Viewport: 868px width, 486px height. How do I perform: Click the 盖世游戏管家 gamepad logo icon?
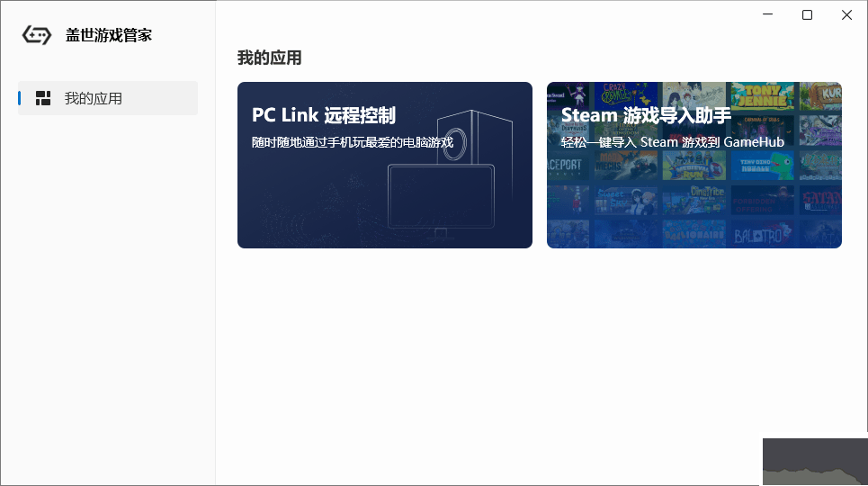pyautogui.click(x=37, y=35)
